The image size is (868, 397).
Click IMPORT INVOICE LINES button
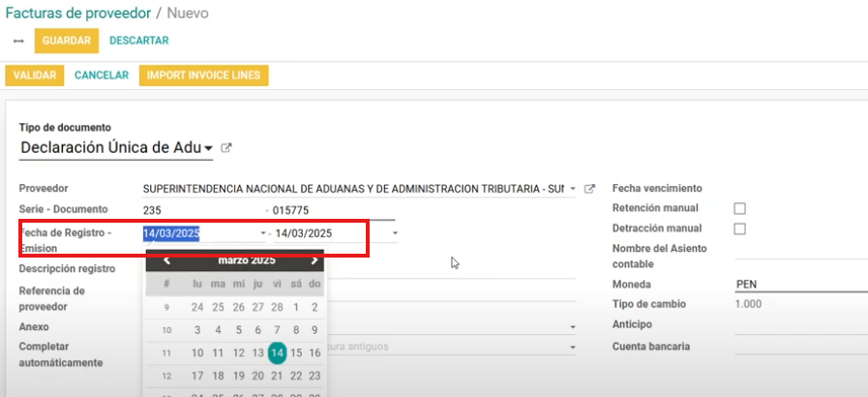pyautogui.click(x=204, y=76)
